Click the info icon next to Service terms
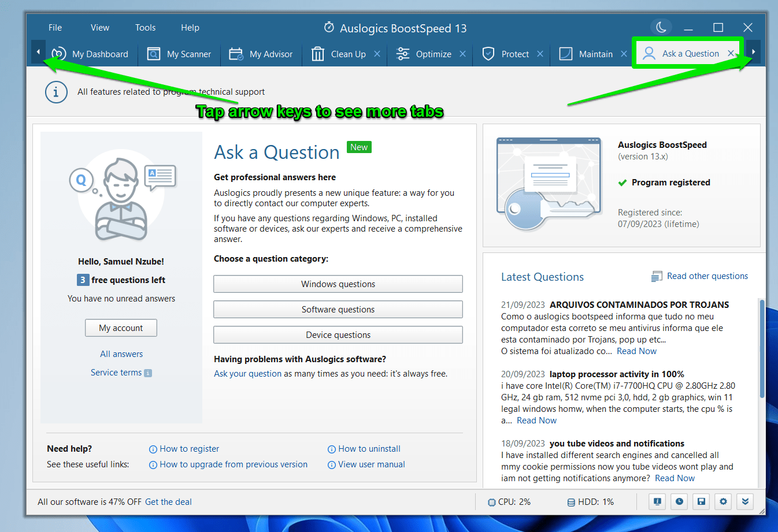The width and height of the screenshot is (778, 532). [x=148, y=373]
